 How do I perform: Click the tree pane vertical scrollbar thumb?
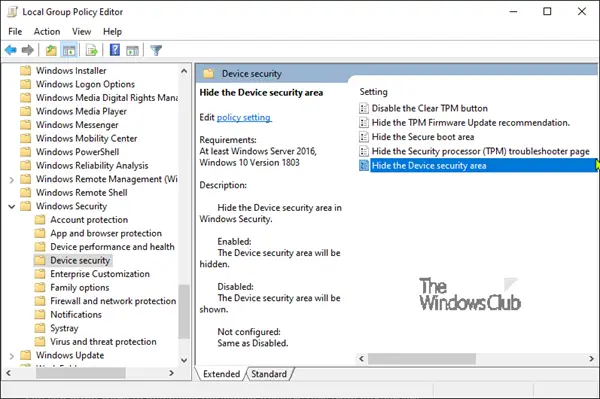tap(184, 311)
